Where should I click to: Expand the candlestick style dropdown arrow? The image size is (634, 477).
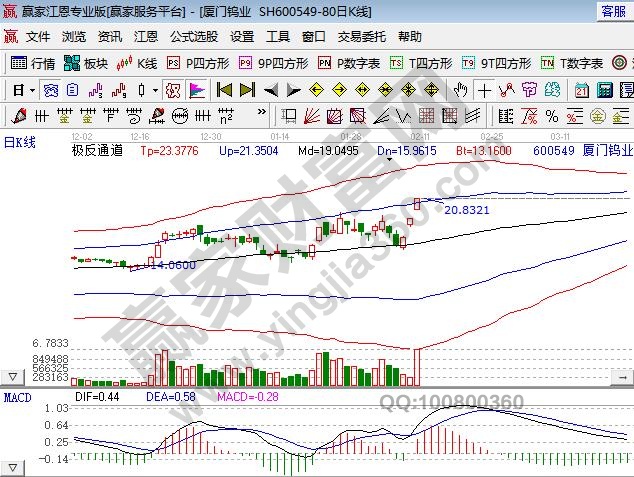(155, 90)
